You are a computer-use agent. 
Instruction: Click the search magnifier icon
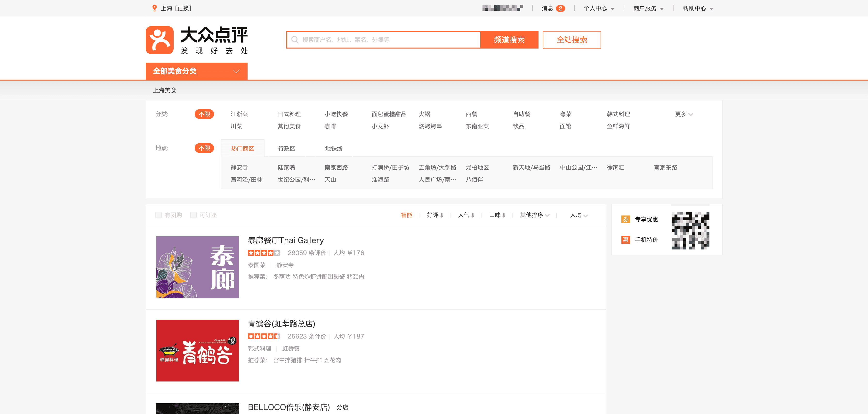point(295,40)
